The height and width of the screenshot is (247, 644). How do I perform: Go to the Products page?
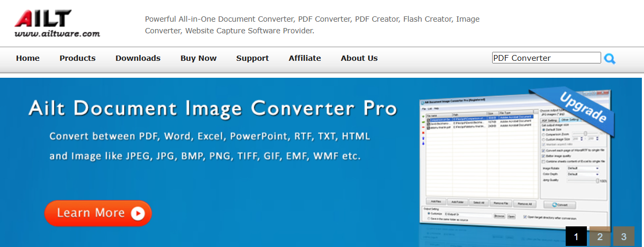pyautogui.click(x=77, y=58)
